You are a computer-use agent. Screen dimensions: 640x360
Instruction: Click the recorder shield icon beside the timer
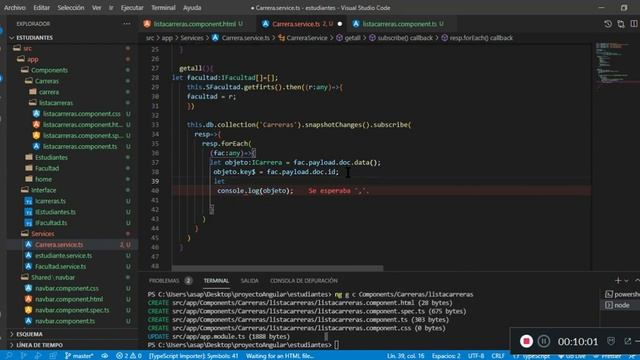611,341
